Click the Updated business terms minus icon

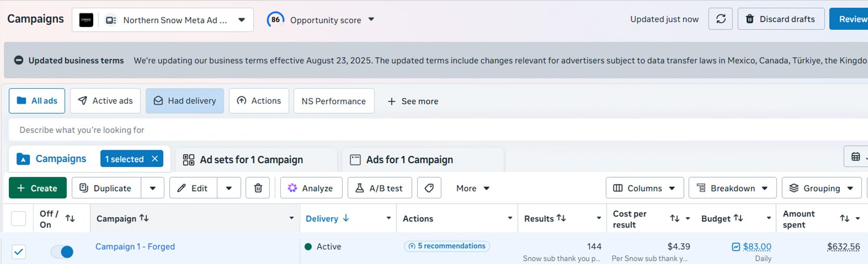tap(19, 60)
